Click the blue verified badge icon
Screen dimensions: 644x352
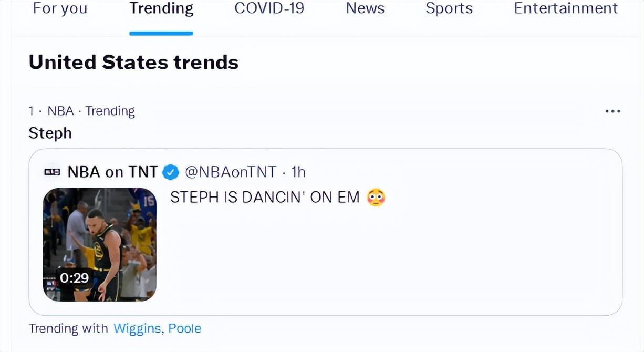tap(171, 172)
